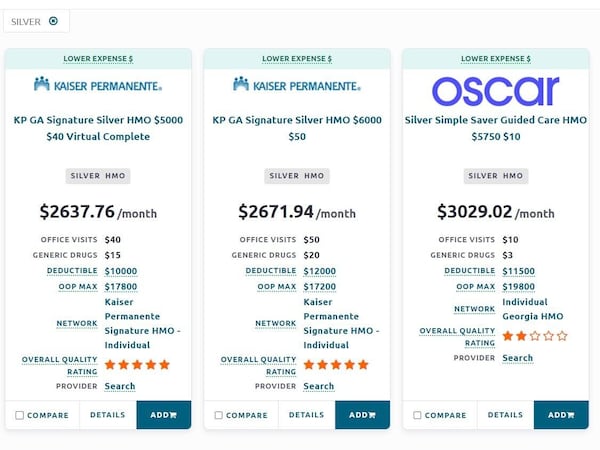The width and height of the screenshot is (600, 450).
Task: Check Compare on the Oscar Silver plan
Action: (x=417, y=415)
